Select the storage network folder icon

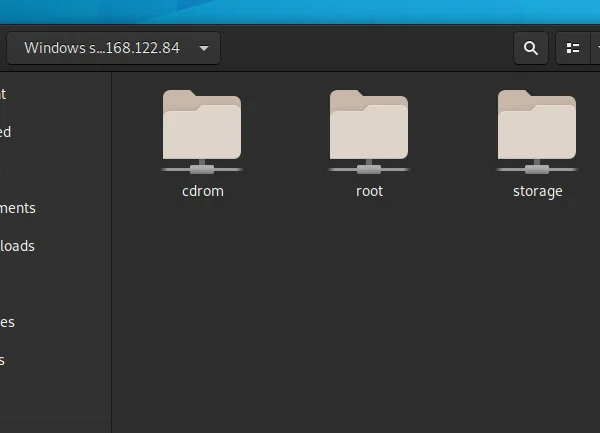pos(537,129)
